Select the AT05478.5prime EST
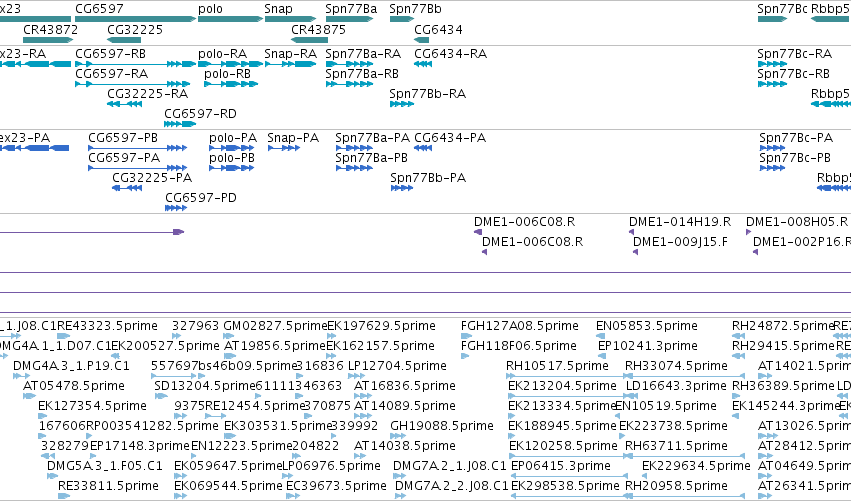This screenshot has height=501, width=851. [29, 396]
